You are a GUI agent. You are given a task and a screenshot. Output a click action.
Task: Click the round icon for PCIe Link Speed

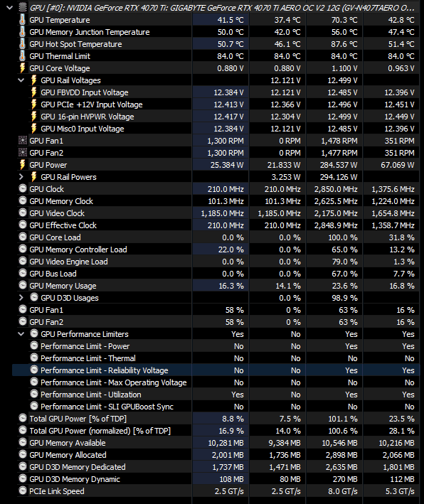point(23,490)
